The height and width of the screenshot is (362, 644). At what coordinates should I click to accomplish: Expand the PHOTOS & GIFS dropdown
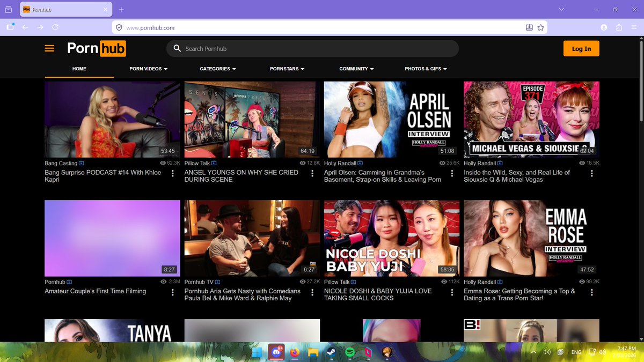click(x=426, y=69)
